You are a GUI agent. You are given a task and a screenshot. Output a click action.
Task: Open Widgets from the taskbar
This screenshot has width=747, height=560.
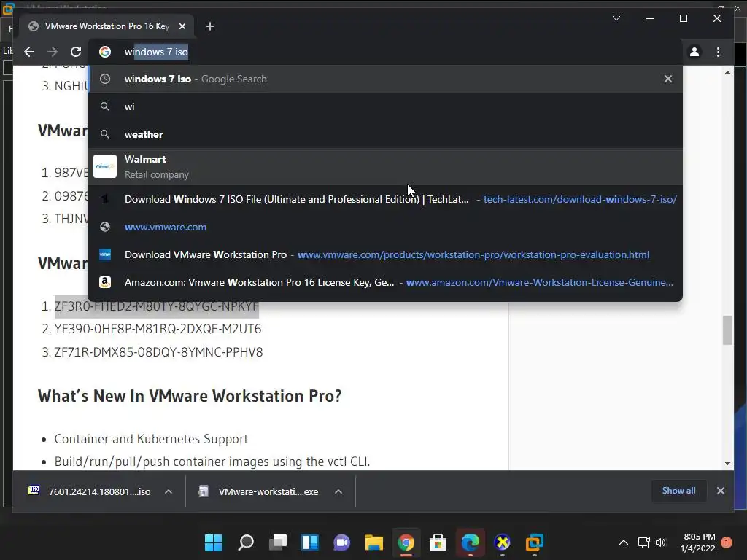tap(309, 542)
